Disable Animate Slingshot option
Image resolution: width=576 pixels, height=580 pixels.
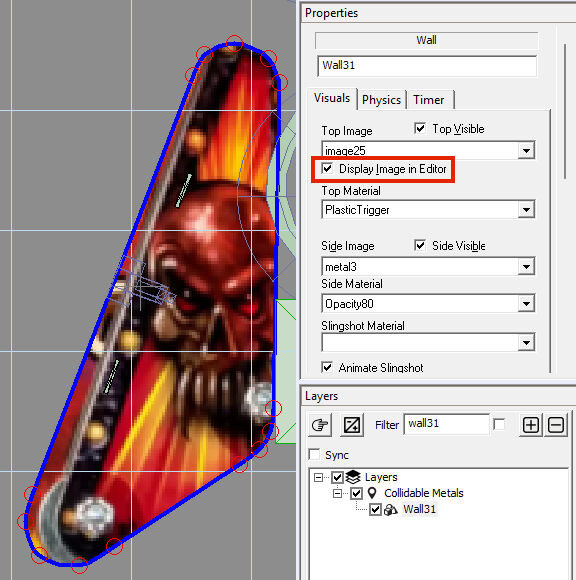click(x=327, y=367)
